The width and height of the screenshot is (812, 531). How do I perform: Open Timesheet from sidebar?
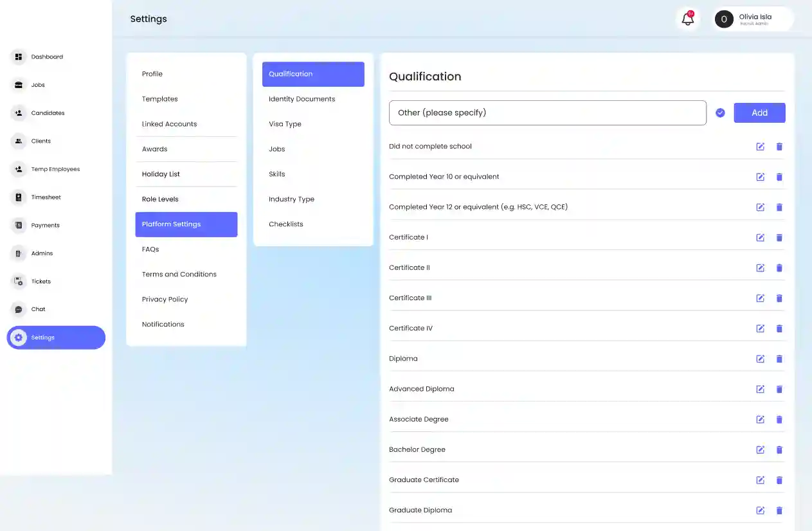point(46,197)
